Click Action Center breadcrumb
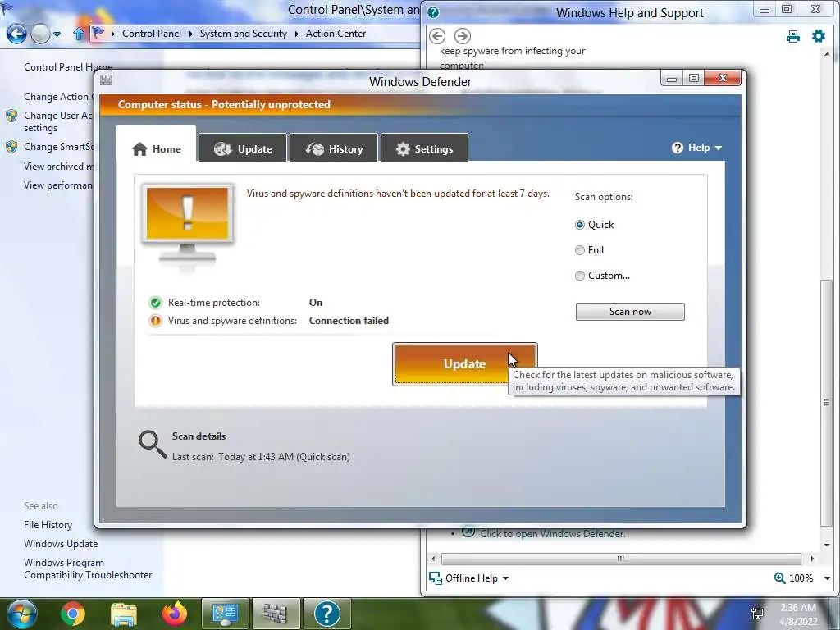The image size is (840, 630). (336, 33)
